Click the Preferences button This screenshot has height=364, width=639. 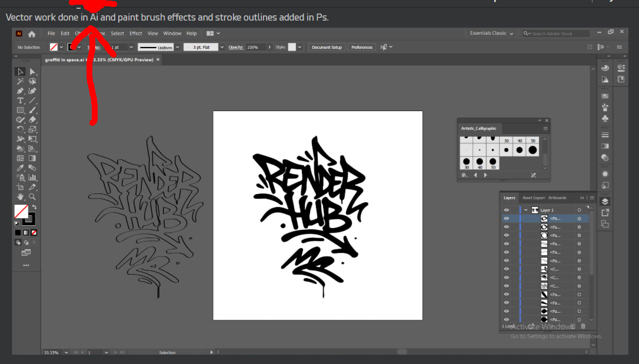coord(362,47)
